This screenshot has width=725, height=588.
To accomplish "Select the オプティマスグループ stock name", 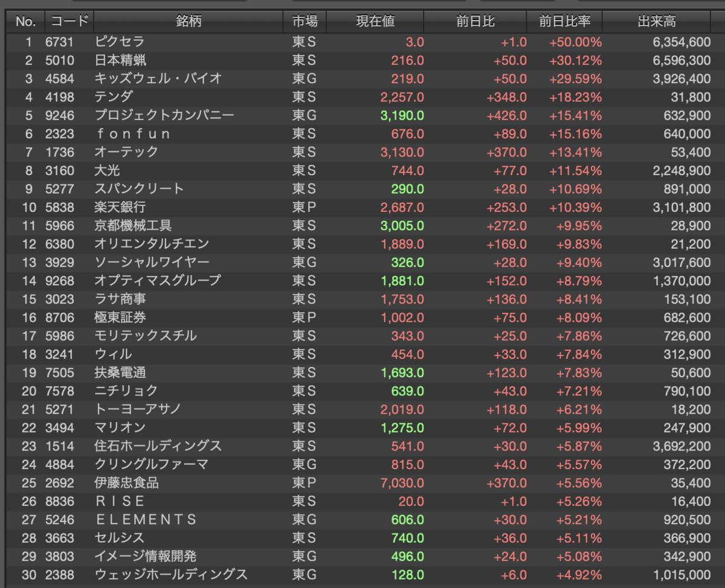I will pos(158,281).
